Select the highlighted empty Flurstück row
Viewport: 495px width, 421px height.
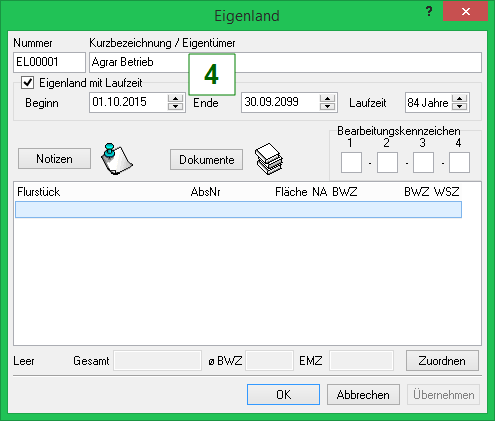pyautogui.click(x=238, y=210)
